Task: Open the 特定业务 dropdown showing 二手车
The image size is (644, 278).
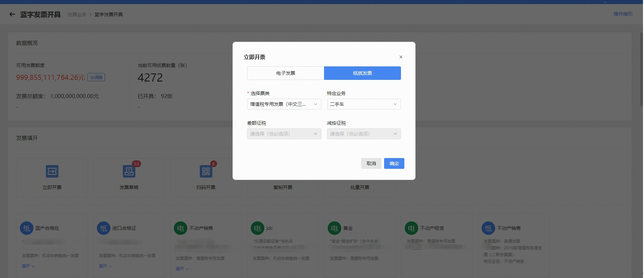Action: (364, 104)
